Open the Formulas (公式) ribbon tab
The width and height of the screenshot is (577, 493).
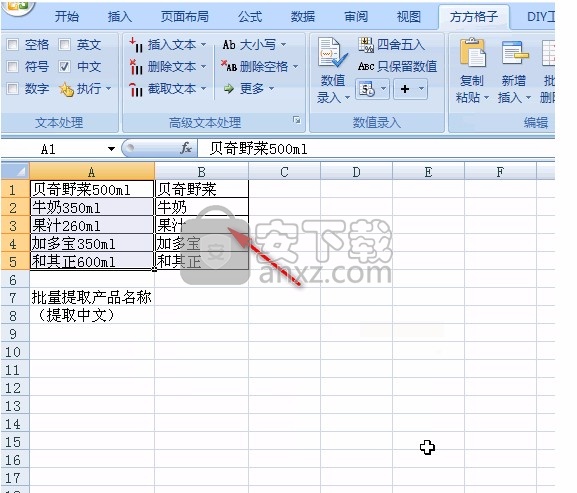(x=250, y=17)
